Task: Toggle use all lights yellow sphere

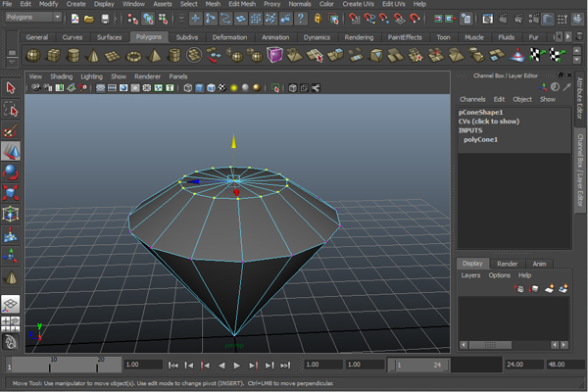Action: coord(234,88)
